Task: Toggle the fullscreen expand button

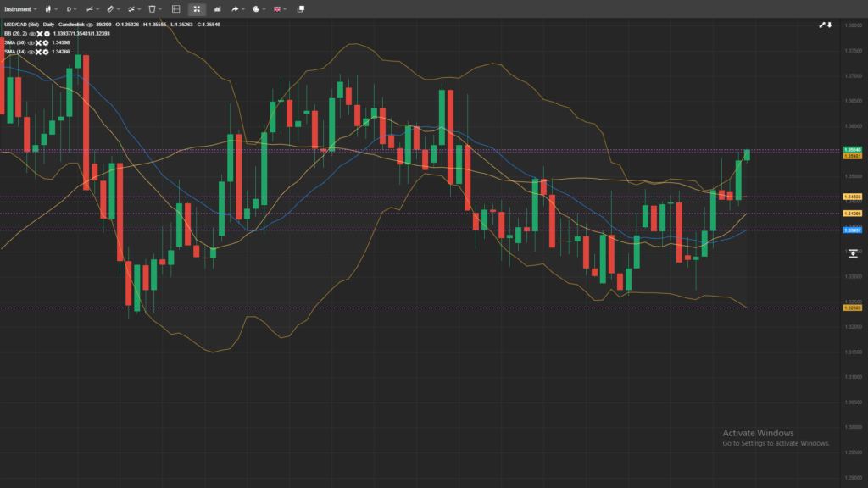Action: click(x=197, y=8)
